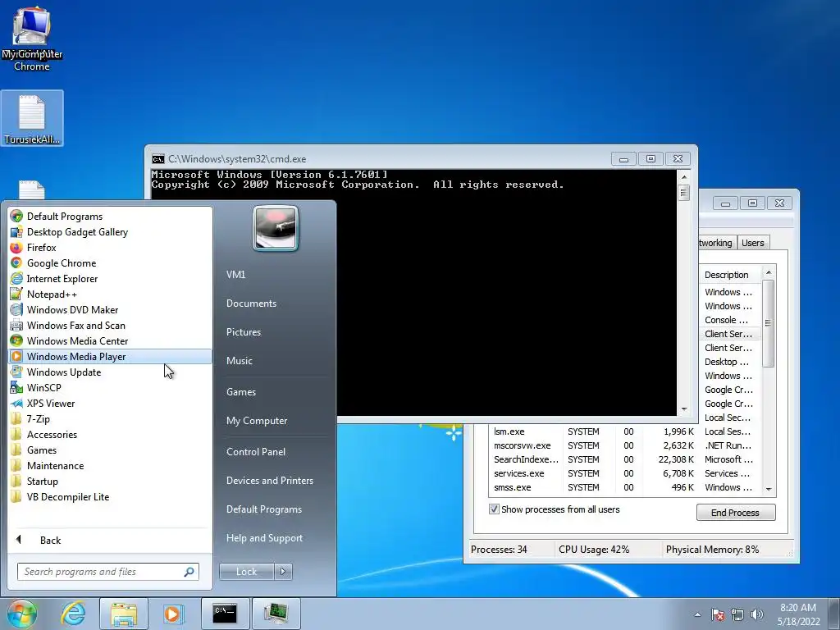Click the network tray icon

tap(737, 614)
